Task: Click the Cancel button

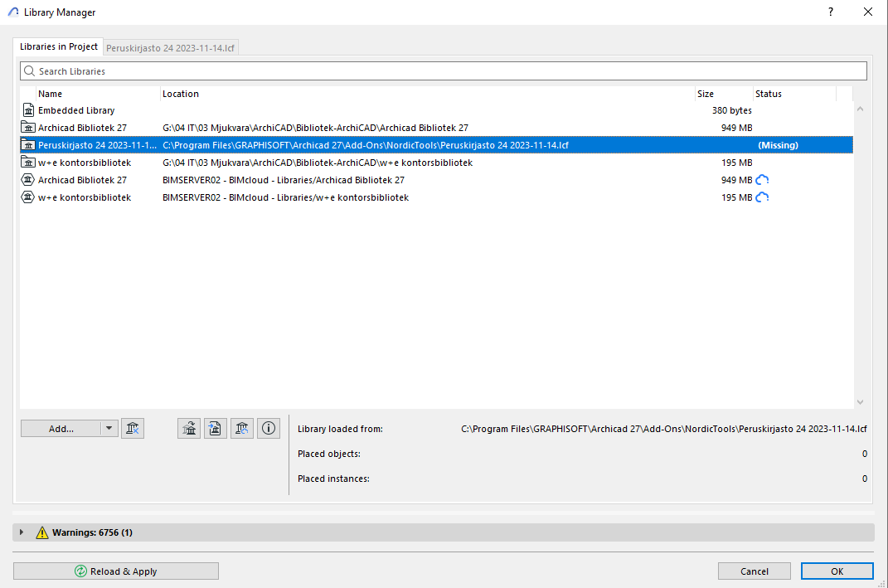Action: click(755, 571)
